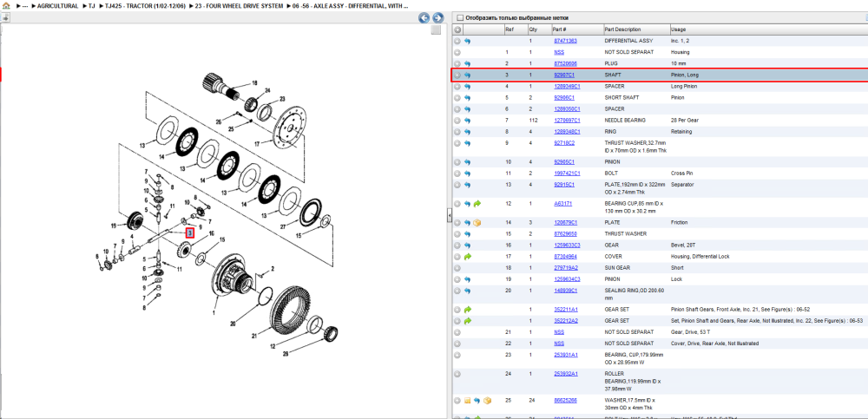Go to the home icon in breadcrumb
This screenshot has height=419, width=868.
coord(6,6)
